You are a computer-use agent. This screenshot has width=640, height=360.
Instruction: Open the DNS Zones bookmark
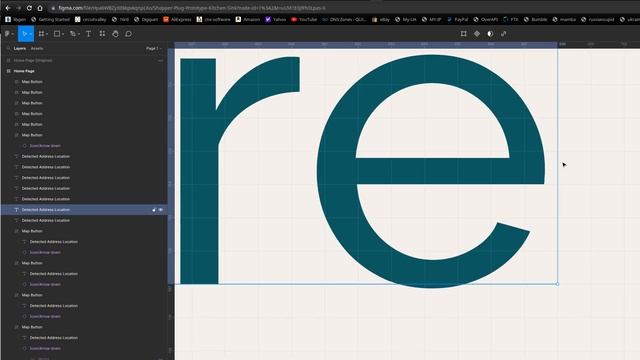point(344,19)
